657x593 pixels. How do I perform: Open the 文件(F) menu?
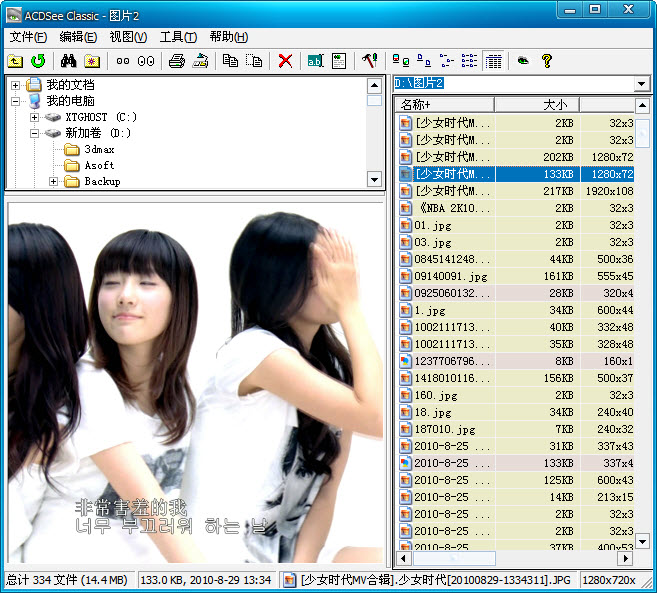[x=29, y=37]
